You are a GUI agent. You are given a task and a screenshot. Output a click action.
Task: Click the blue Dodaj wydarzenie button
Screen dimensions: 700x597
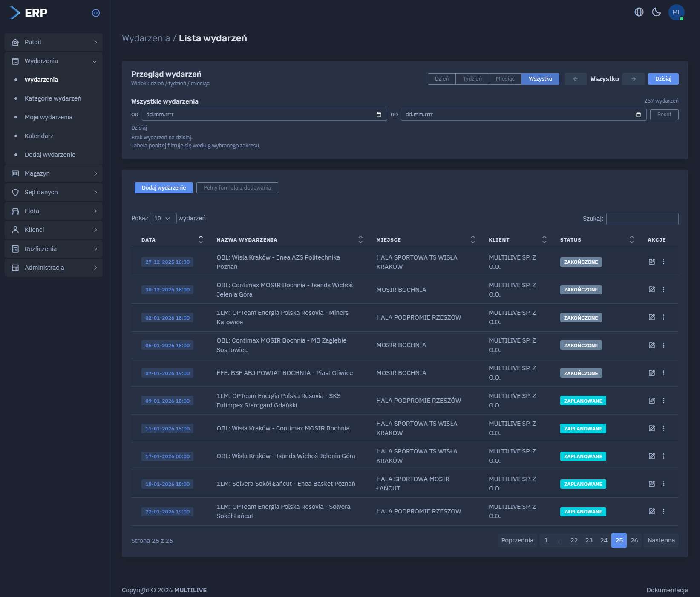pos(164,188)
